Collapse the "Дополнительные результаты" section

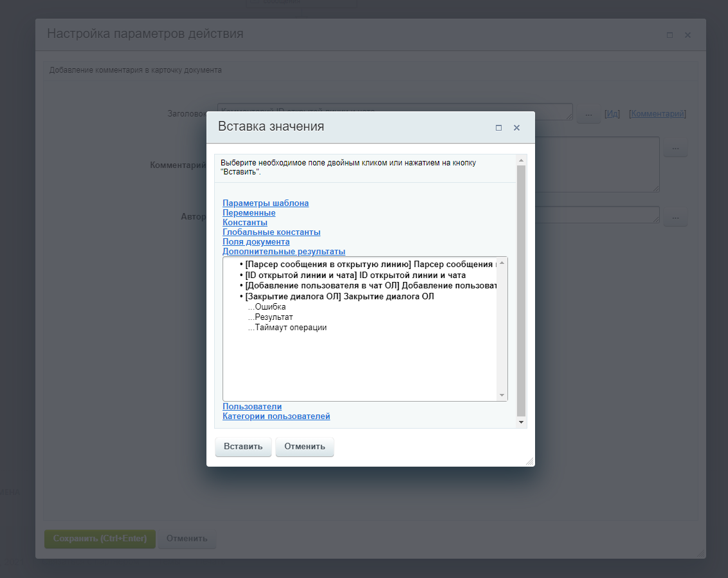point(284,251)
